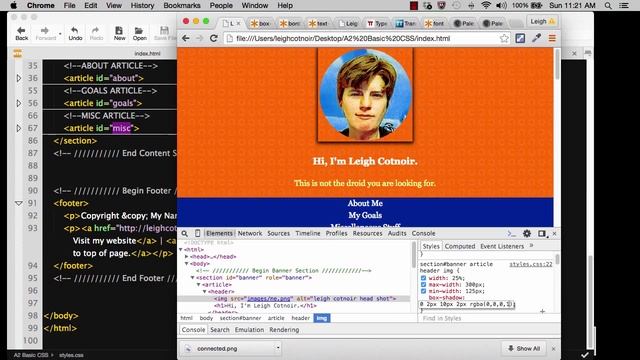This screenshot has height=360, width=640.
Task: Click the eyedropper extension icon in Chrome
Action: 536,38
